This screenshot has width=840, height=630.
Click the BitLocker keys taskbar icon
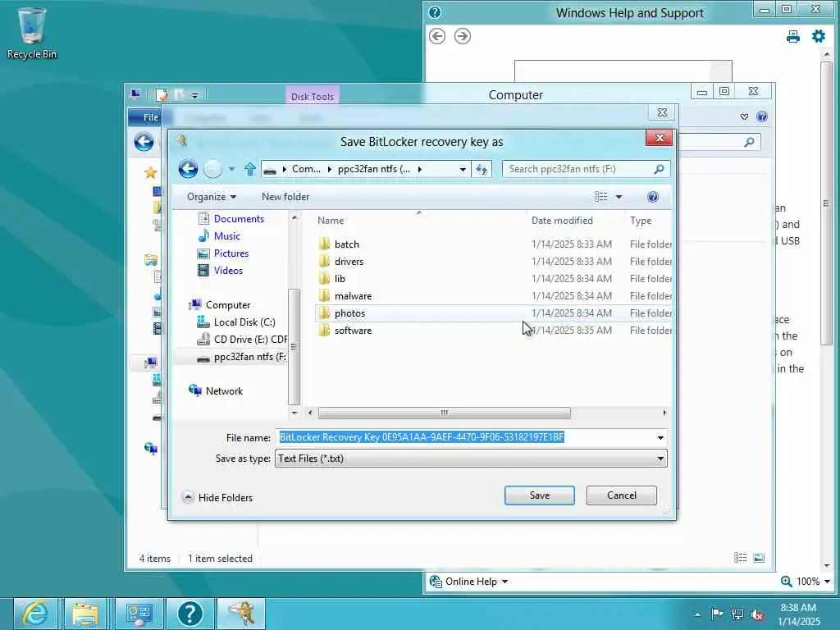(x=240, y=614)
